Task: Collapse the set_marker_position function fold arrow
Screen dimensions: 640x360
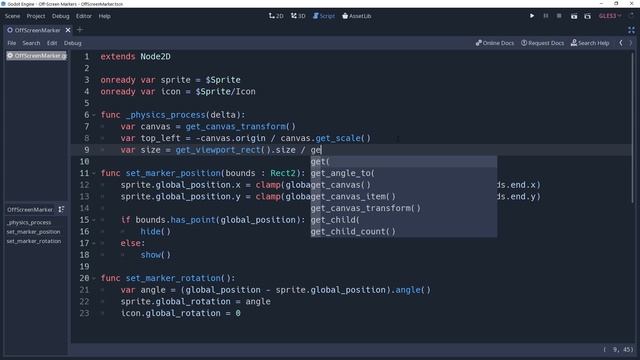Action: [x=94, y=173]
